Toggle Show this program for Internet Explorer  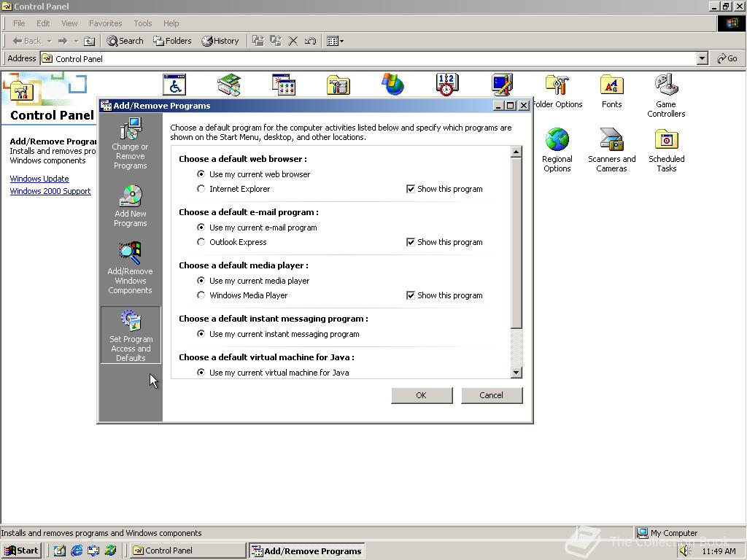tap(410, 189)
